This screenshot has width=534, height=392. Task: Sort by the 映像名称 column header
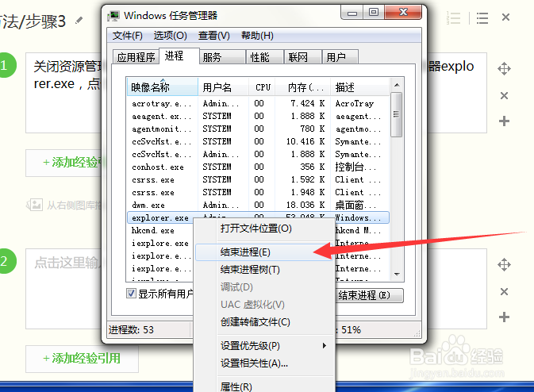point(163,87)
